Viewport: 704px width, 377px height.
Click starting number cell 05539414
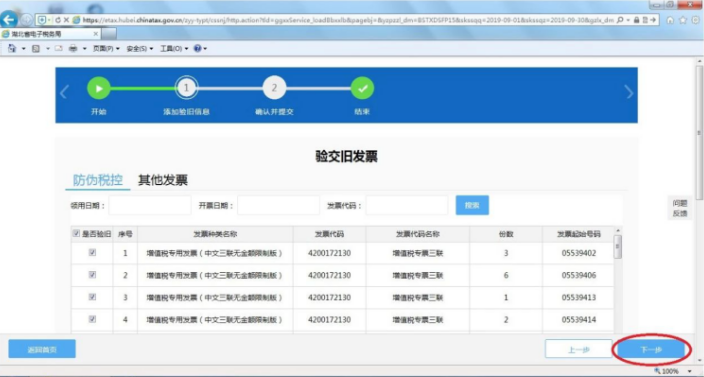579,320
